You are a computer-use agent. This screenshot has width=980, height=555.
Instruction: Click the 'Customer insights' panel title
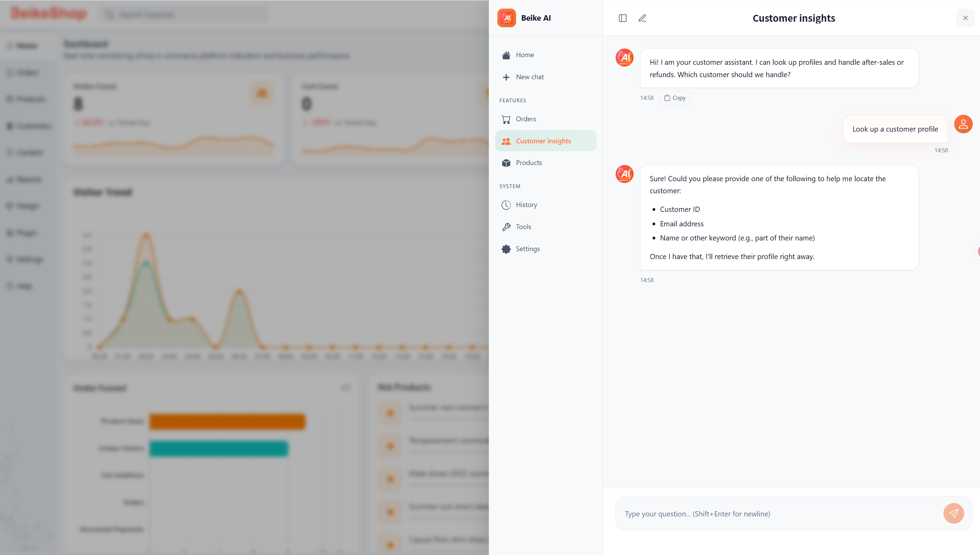[794, 18]
